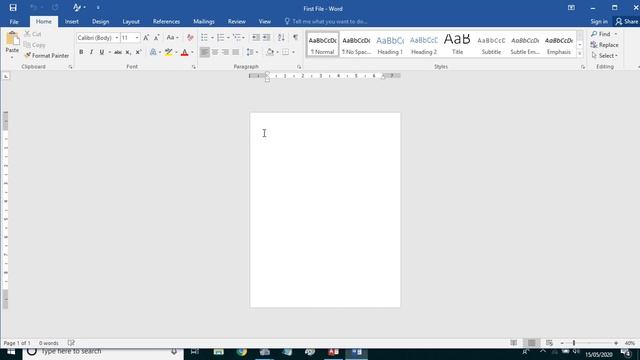Toggle Show/Hide paragraph marks
The width and height of the screenshot is (640, 360).
point(296,38)
